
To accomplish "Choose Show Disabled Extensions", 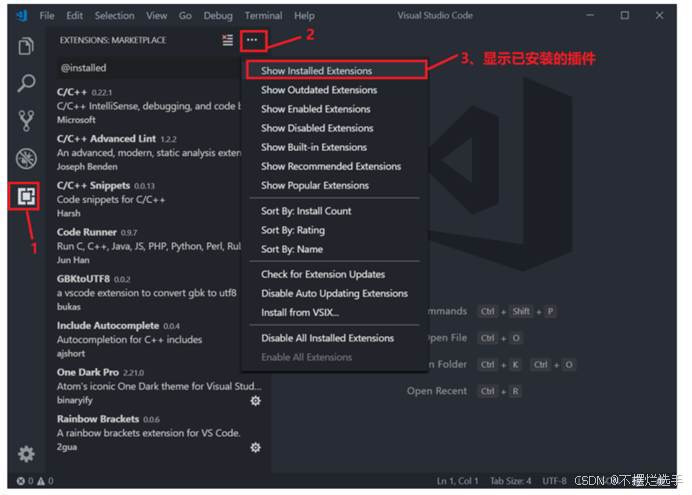I will (x=335, y=128).
